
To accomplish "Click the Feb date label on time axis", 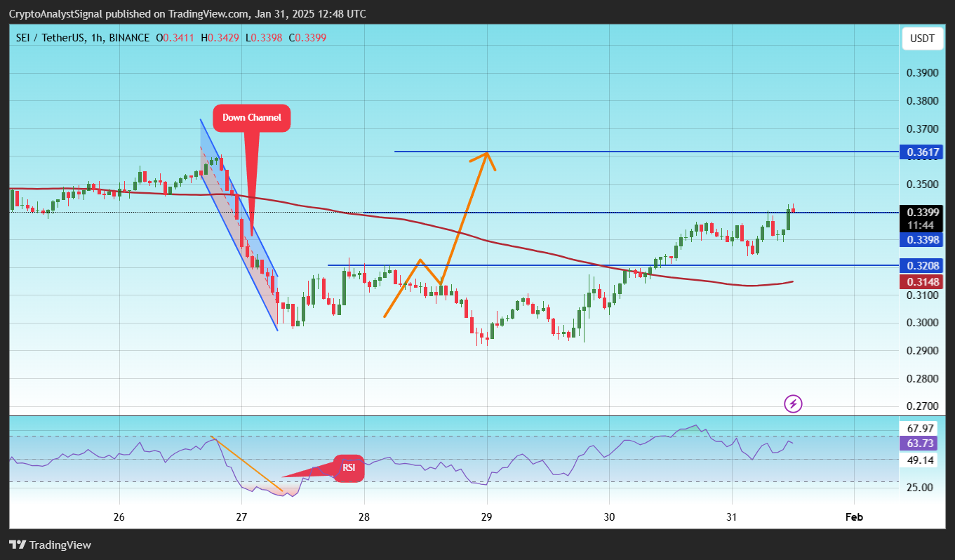I will tap(854, 516).
